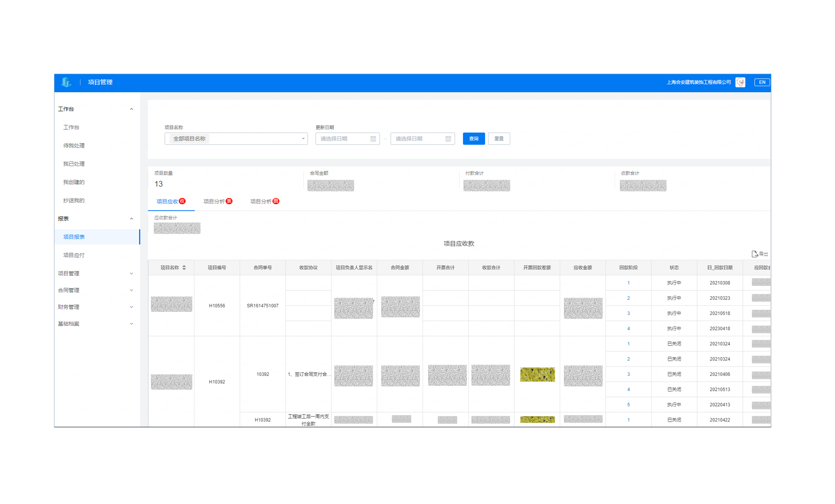835x504 pixels.
Task: Click the 收款协议 column header
Action: pyautogui.click(x=308, y=268)
